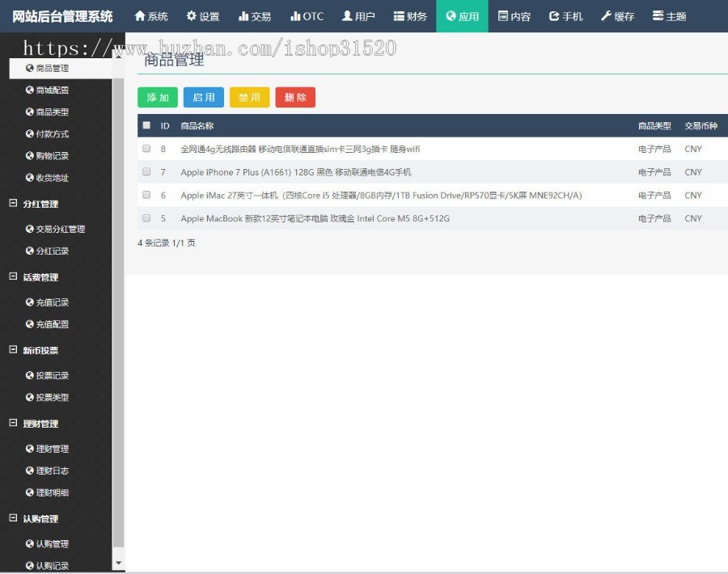Screen dimensions: 728x574
Task: Click the yellow 禁用 disable button
Action: coord(249,96)
